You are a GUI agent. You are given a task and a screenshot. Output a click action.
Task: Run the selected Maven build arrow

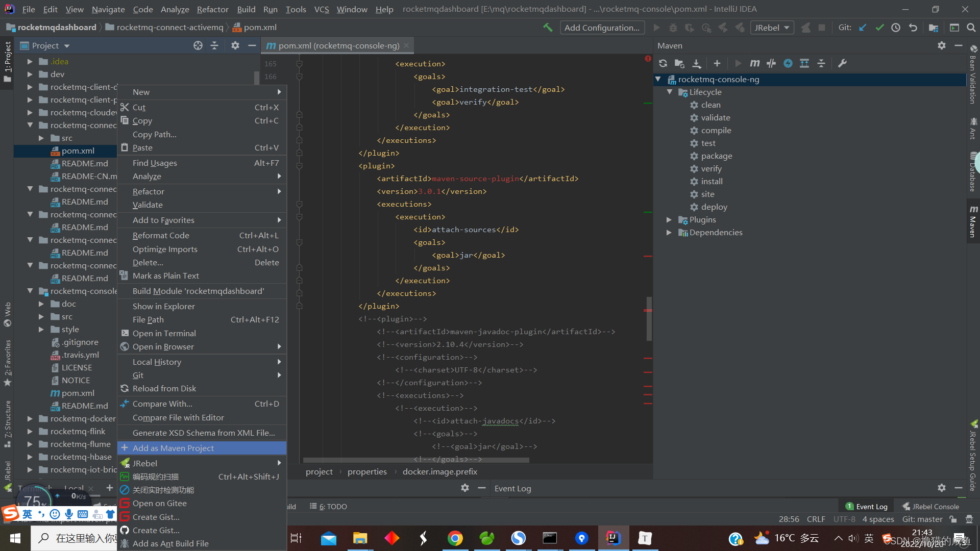pos(738,63)
